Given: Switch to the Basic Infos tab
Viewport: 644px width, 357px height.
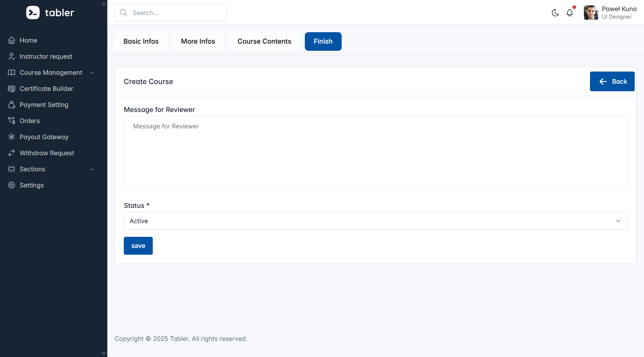Looking at the screenshot, I should [141, 41].
